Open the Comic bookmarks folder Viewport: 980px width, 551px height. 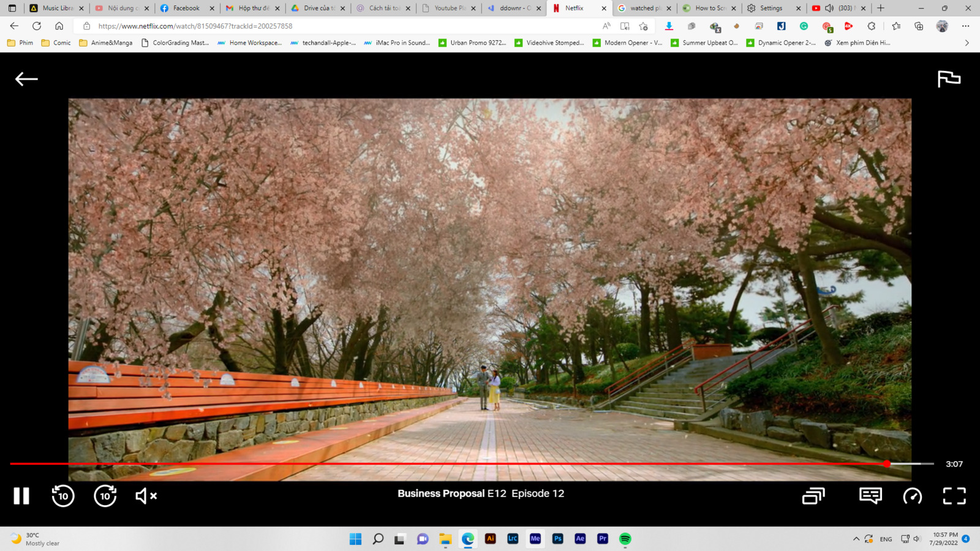click(x=56, y=43)
